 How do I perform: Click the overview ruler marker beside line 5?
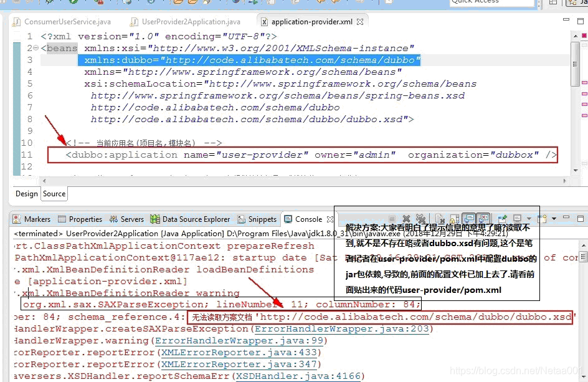click(584, 82)
